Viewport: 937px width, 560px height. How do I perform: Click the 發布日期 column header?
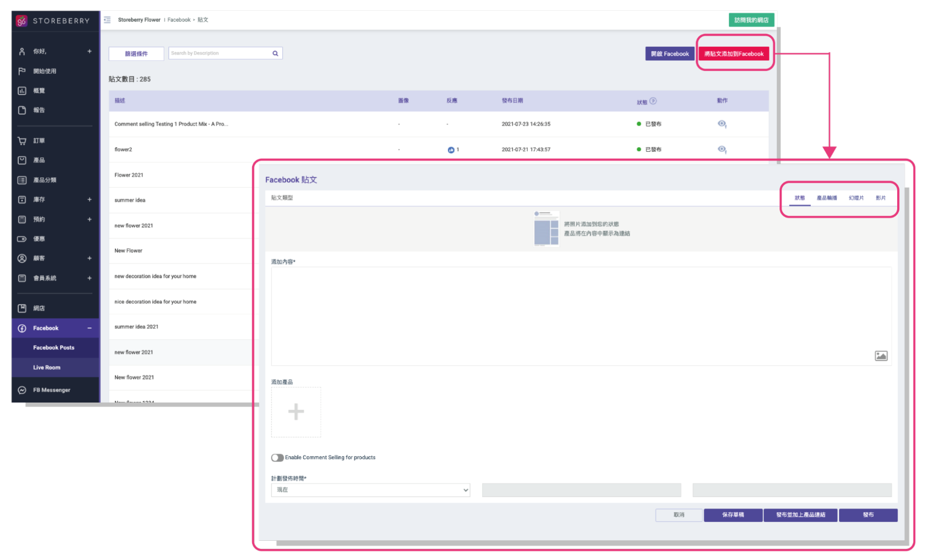pos(512,101)
